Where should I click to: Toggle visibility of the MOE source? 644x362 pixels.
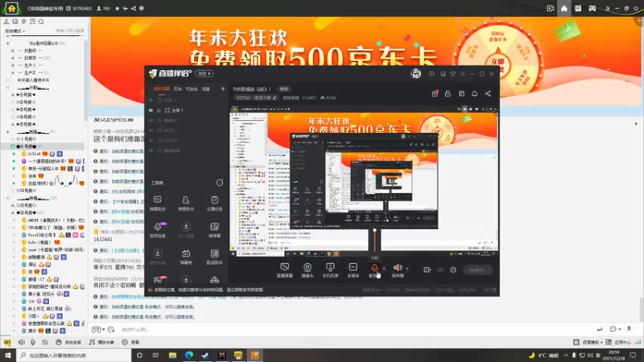(151, 130)
